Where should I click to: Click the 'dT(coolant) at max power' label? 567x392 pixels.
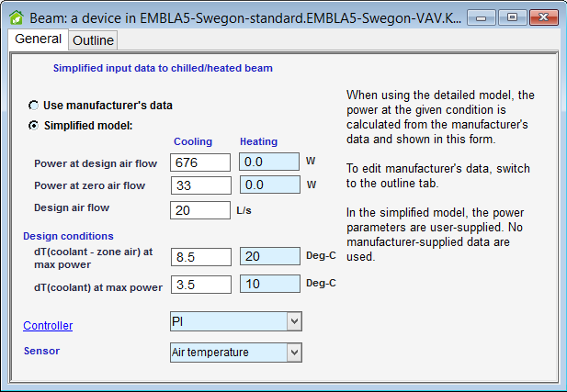coord(98,287)
